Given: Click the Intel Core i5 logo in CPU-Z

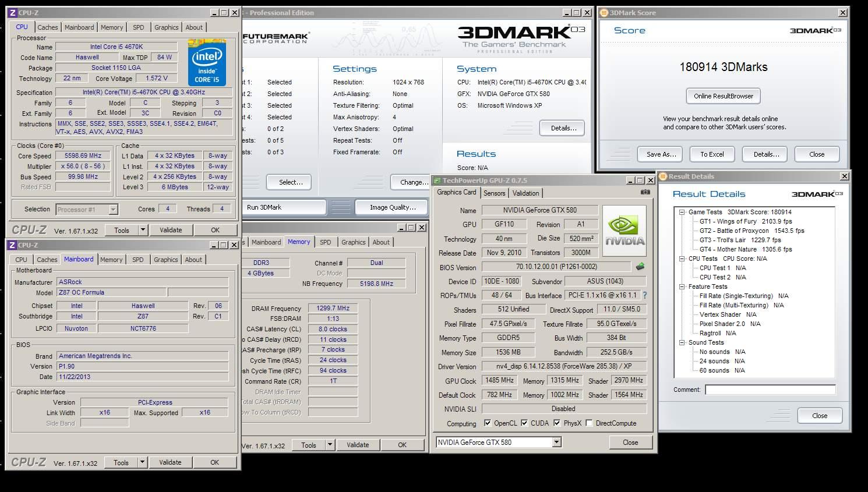Looking at the screenshot, I should click(207, 62).
